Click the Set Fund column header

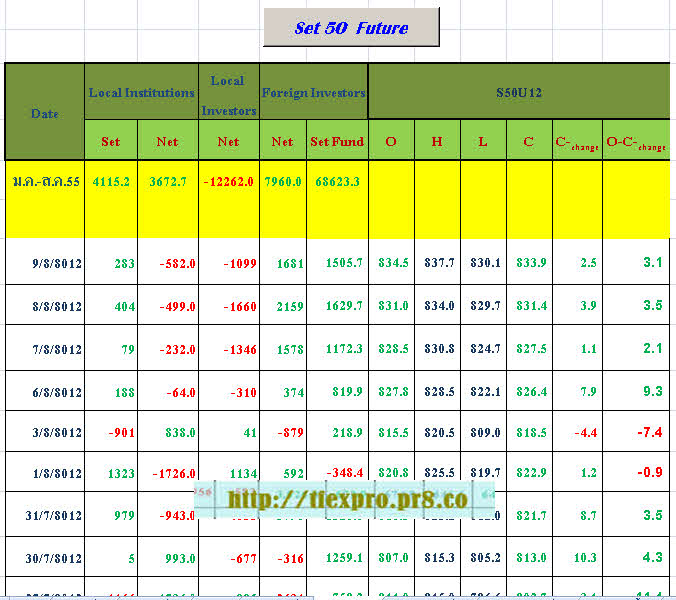pyautogui.click(x=337, y=141)
